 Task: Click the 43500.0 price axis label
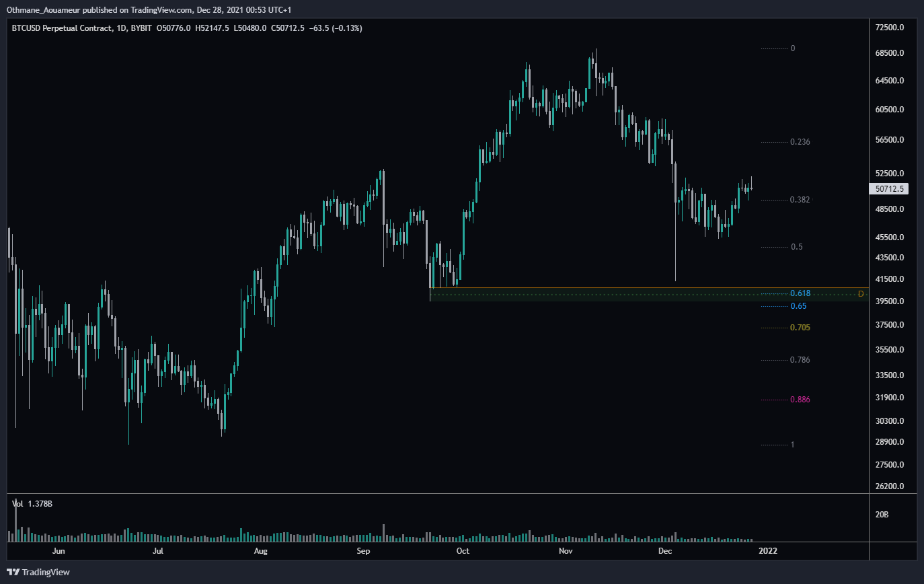(x=888, y=258)
